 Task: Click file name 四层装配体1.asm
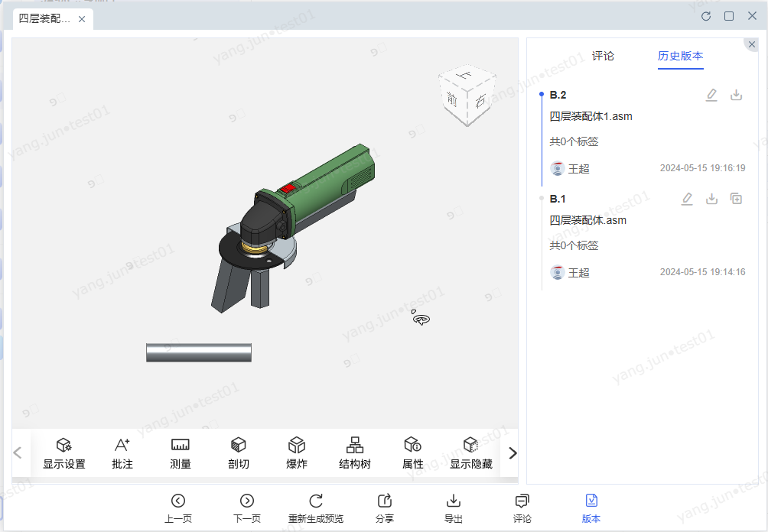591,116
